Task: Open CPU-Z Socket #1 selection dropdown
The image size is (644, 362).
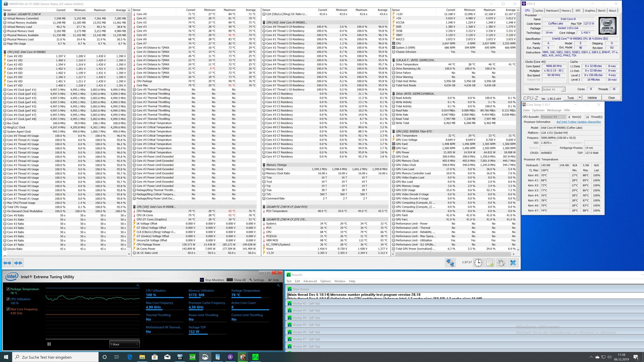Action: (553, 89)
